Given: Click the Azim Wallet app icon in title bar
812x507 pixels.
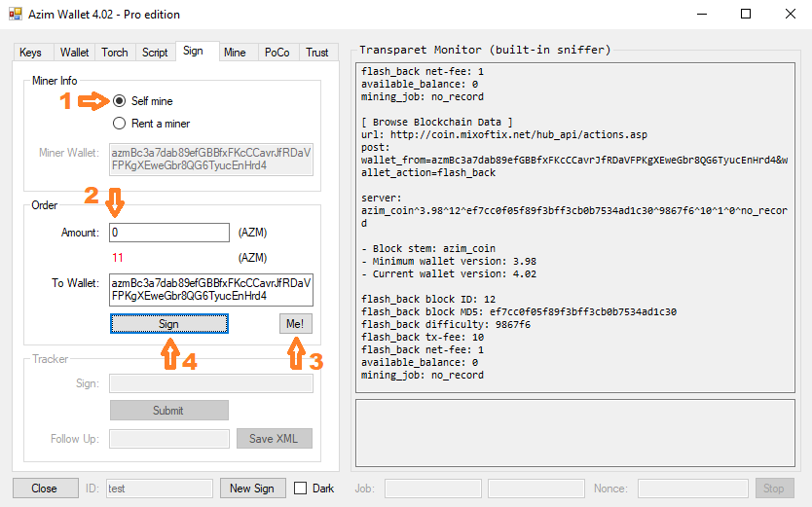Looking at the screenshot, I should [x=16, y=14].
